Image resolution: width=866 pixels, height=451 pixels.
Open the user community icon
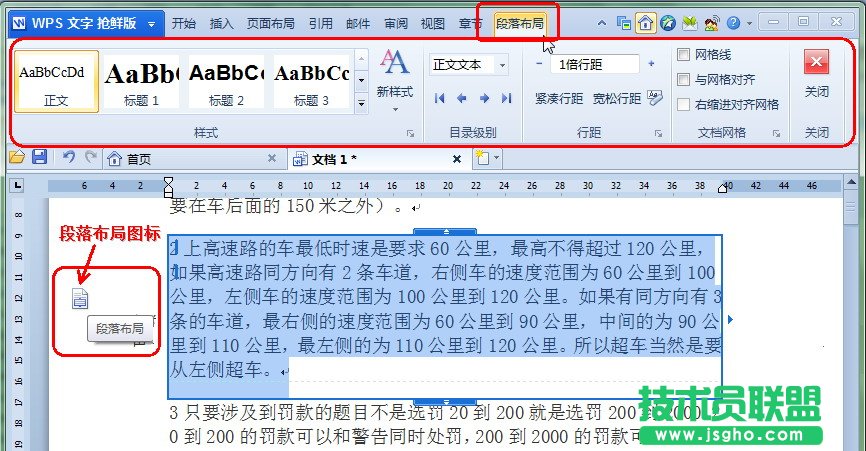(x=711, y=23)
